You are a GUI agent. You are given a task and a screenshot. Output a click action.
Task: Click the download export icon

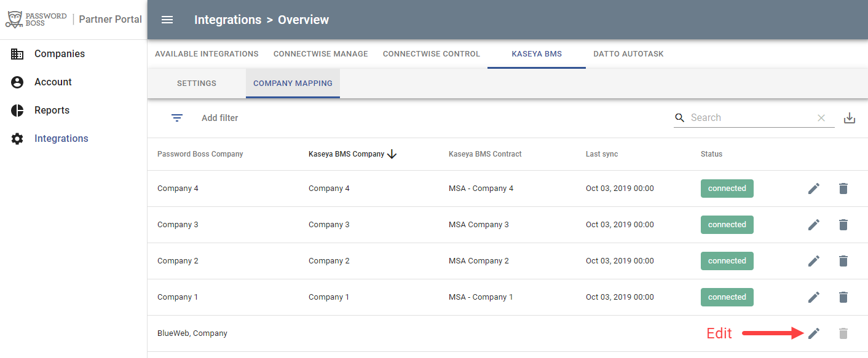coord(850,118)
